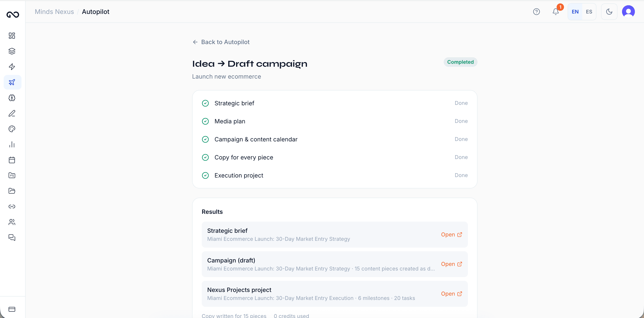Click the palette icon in sidebar
644x318 pixels.
click(x=12, y=129)
